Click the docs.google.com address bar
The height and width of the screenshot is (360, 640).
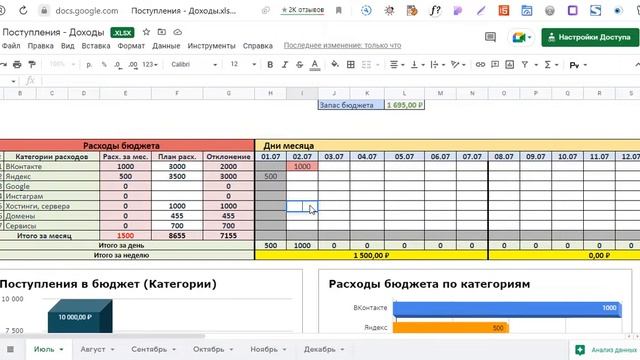pos(87,11)
